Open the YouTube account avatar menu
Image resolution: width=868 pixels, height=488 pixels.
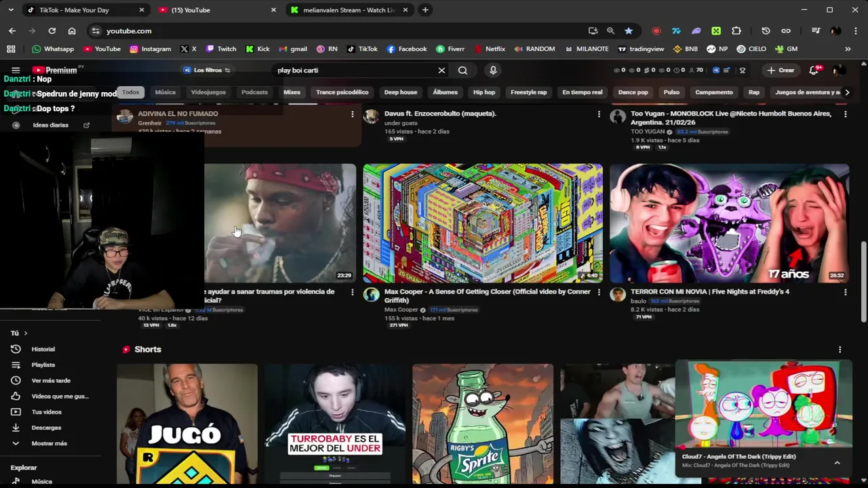coord(839,70)
